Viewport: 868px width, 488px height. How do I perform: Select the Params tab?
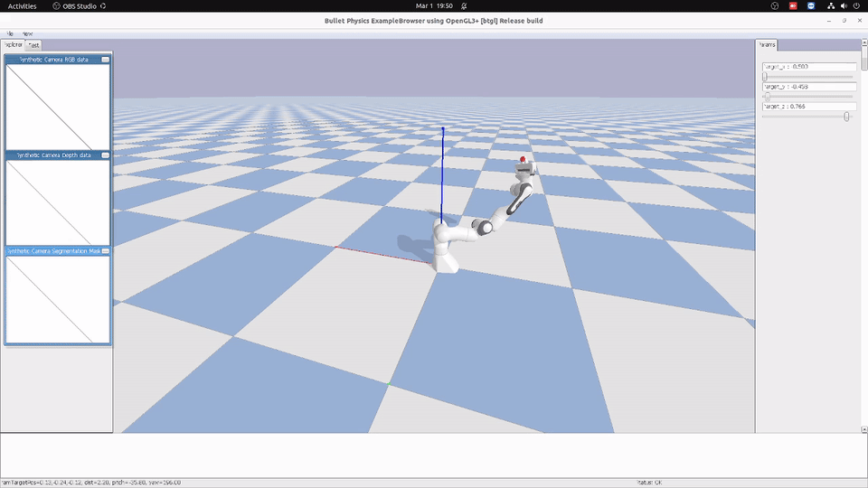[767, 44]
